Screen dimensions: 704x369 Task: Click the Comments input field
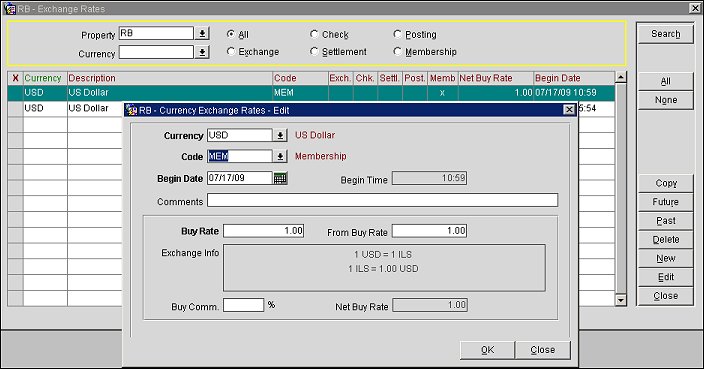pos(383,200)
